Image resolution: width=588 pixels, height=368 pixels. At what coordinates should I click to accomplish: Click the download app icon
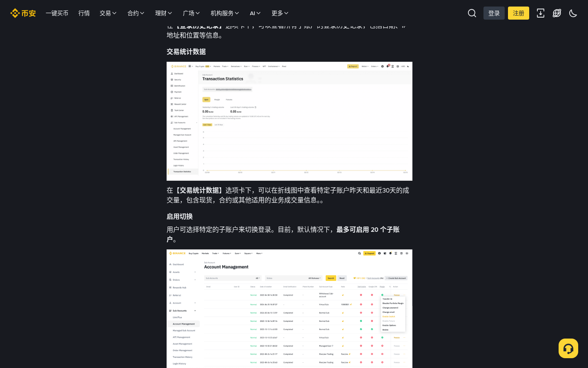pos(541,13)
